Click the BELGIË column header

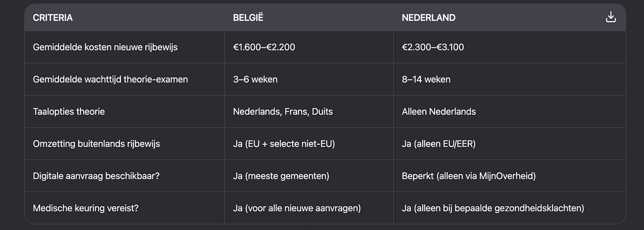pyautogui.click(x=248, y=18)
